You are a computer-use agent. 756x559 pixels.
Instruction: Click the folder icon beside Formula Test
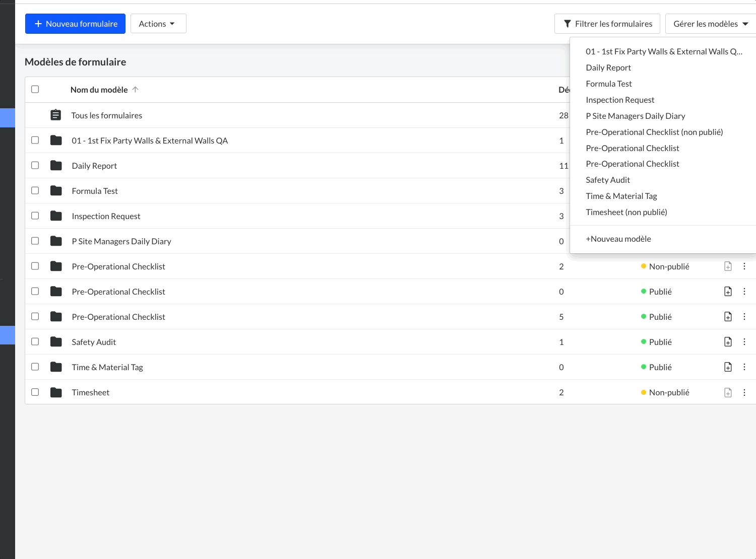56,191
